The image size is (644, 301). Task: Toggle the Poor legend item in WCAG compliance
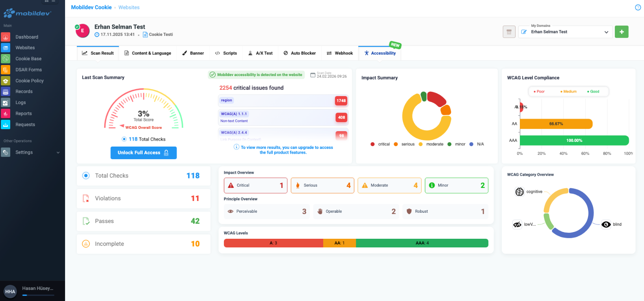pyautogui.click(x=539, y=91)
